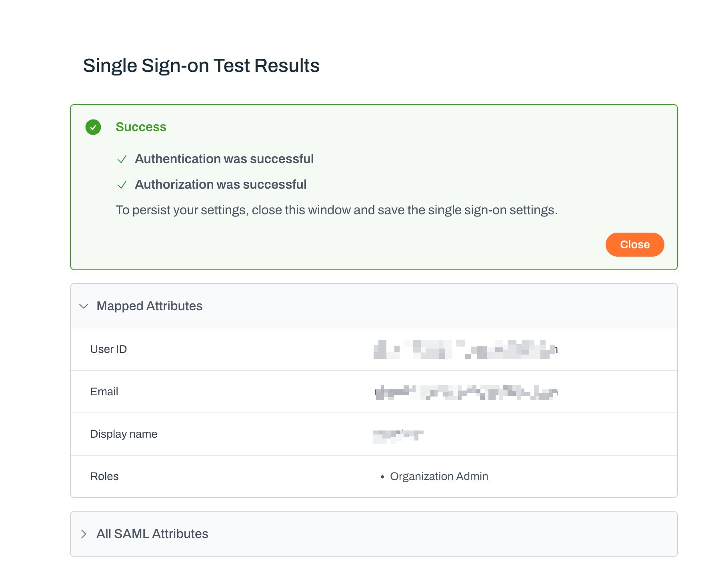Click the User ID attribute label
Viewport: 728px width, 562px height.
(x=108, y=349)
